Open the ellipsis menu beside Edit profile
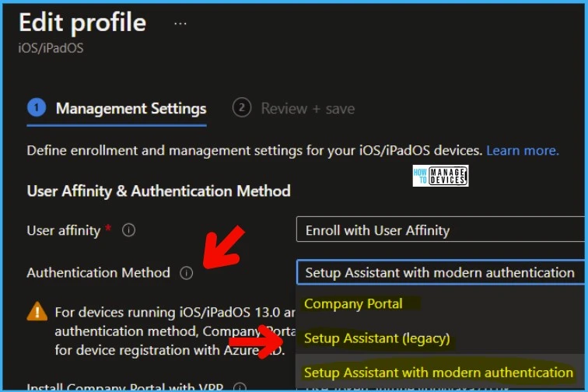 point(180,23)
